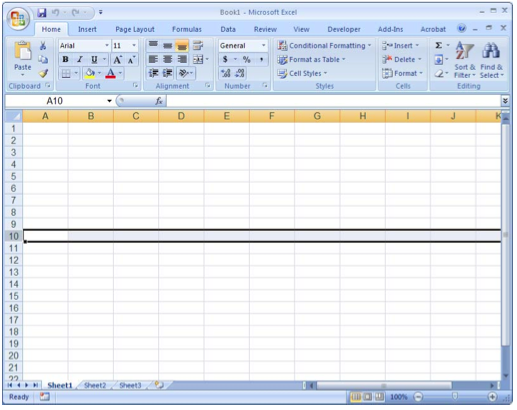
Task: Open Excel Help question mark
Action: [462, 29]
